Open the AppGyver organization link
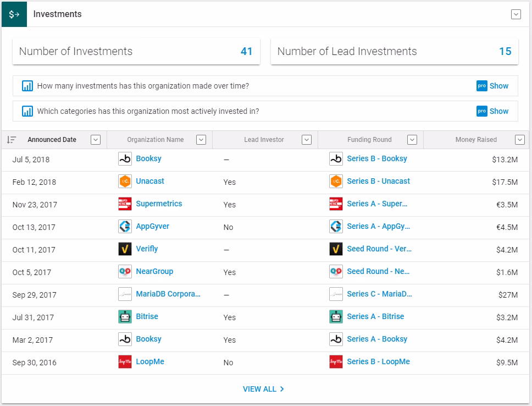The width and height of the screenshot is (532, 406). [153, 226]
